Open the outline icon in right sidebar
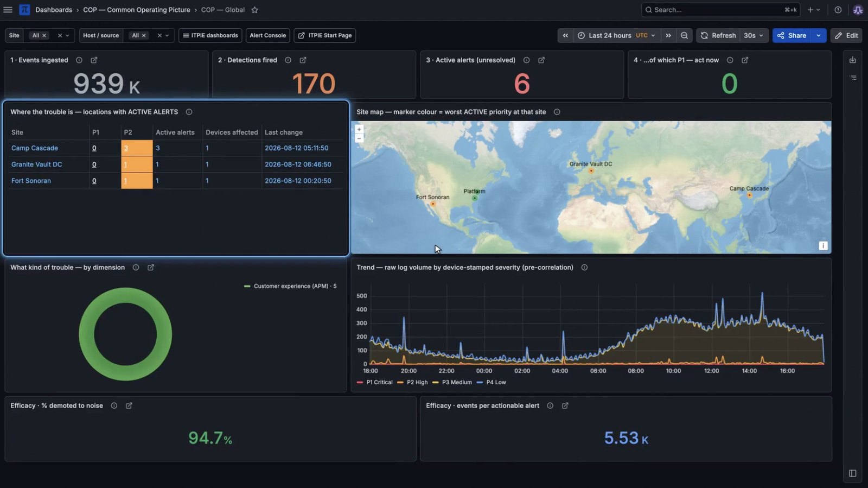This screenshot has width=868, height=488. [x=853, y=78]
